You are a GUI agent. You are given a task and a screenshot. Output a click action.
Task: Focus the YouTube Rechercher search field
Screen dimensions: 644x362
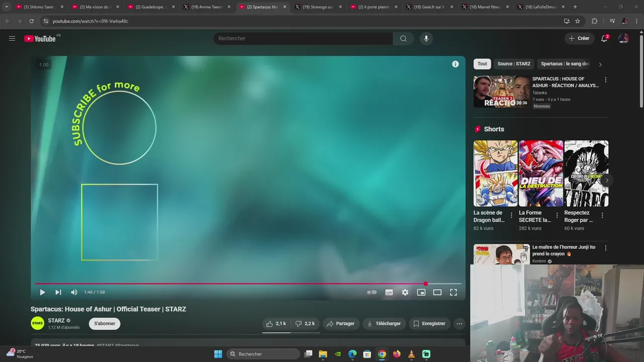pyautogui.click(x=303, y=39)
